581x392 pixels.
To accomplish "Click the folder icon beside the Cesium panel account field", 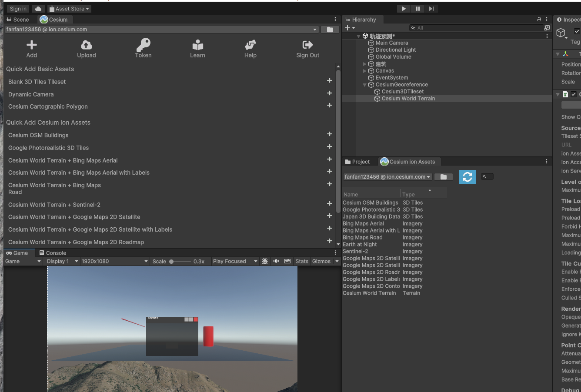I will pos(330,30).
